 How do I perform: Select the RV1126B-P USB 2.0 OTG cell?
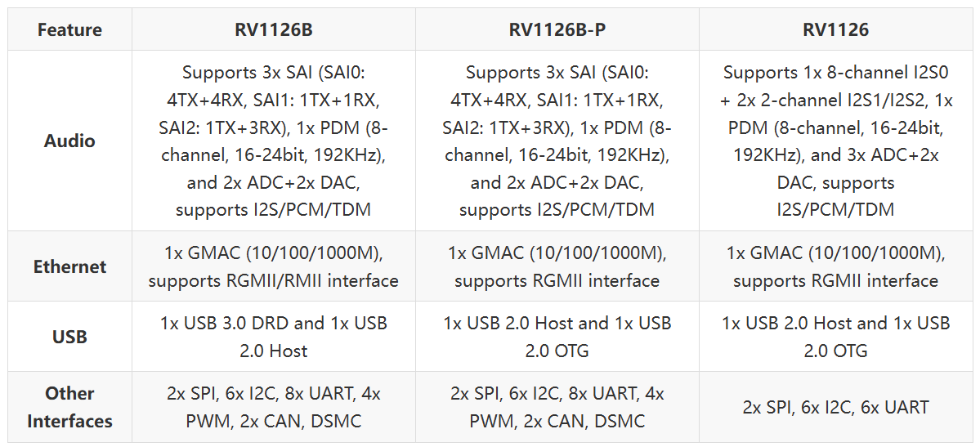click(x=557, y=337)
